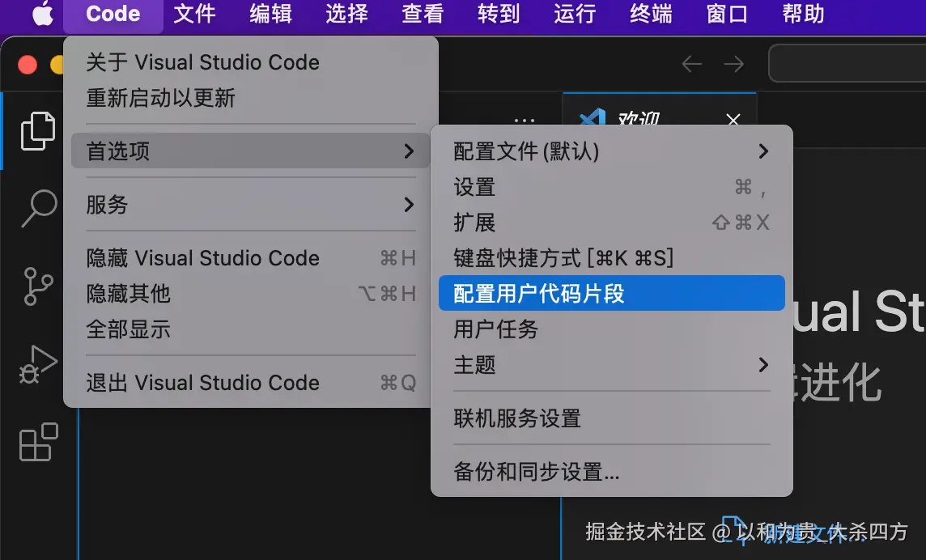Open the 终端 menu
Viewport: 926px width, 560px height.
click(652, 14)
